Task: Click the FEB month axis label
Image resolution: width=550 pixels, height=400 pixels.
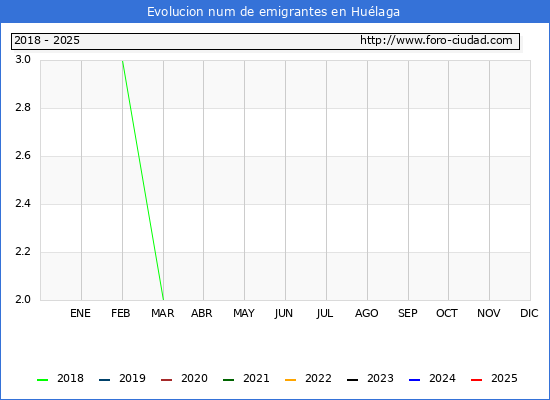Action: click(x=121, y=313)
